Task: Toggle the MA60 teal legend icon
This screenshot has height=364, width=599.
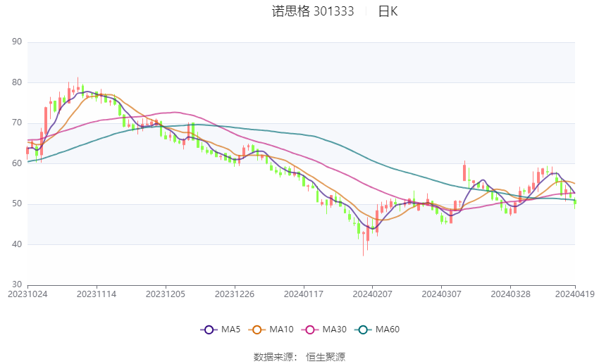Action: tap(363, 330)
